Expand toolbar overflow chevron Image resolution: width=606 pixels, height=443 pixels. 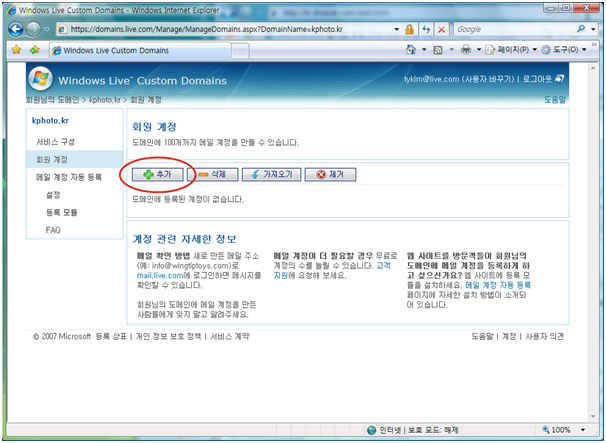coord(594,45)
